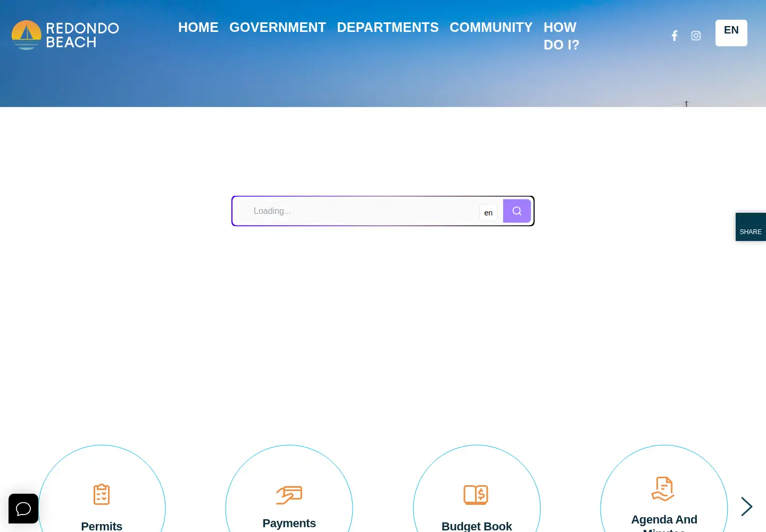Open the Budget Book link label
766x532 pixels.
click(477, 526)
